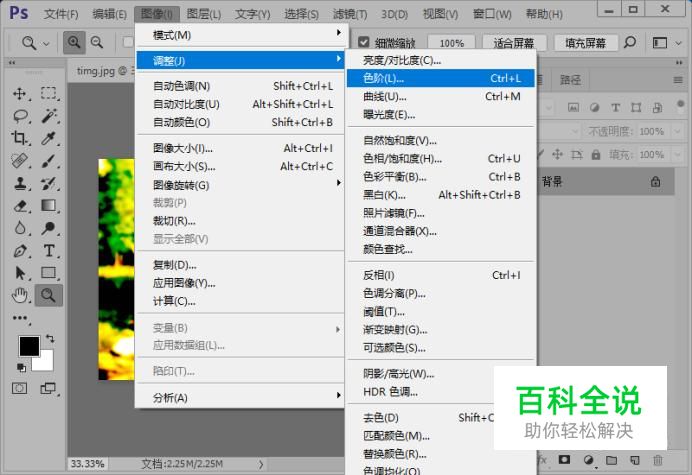Open the Layers panel options menu
The image size is (692, 475).
[678, 80]
